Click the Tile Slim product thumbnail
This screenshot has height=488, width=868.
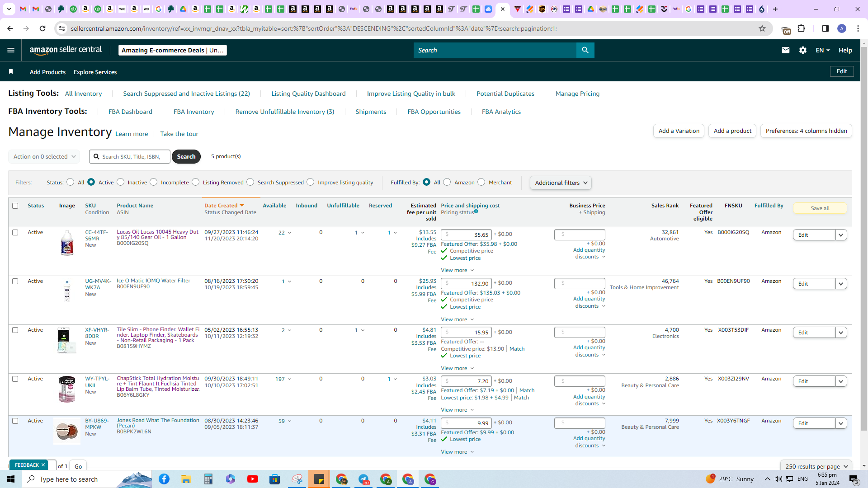pos(66,340)
